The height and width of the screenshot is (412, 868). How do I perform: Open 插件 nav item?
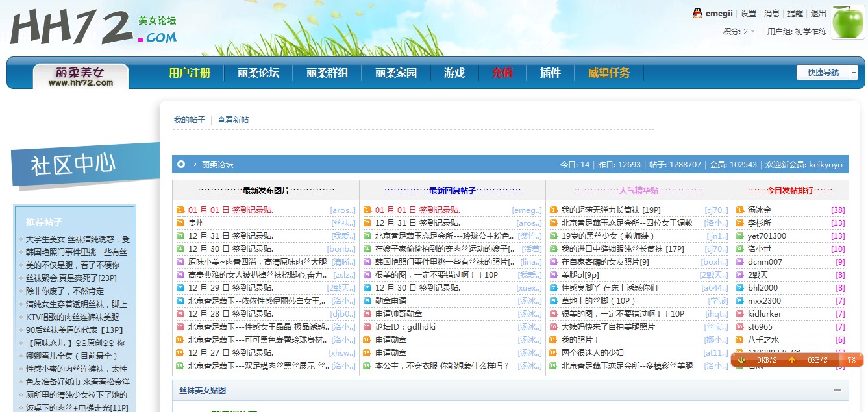click(551, 73)
